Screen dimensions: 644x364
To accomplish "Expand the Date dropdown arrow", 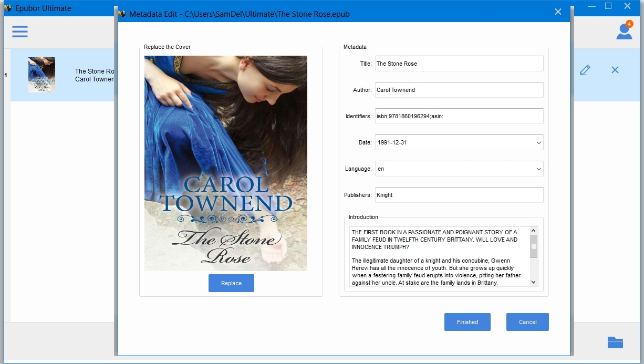I will point(538,142).
